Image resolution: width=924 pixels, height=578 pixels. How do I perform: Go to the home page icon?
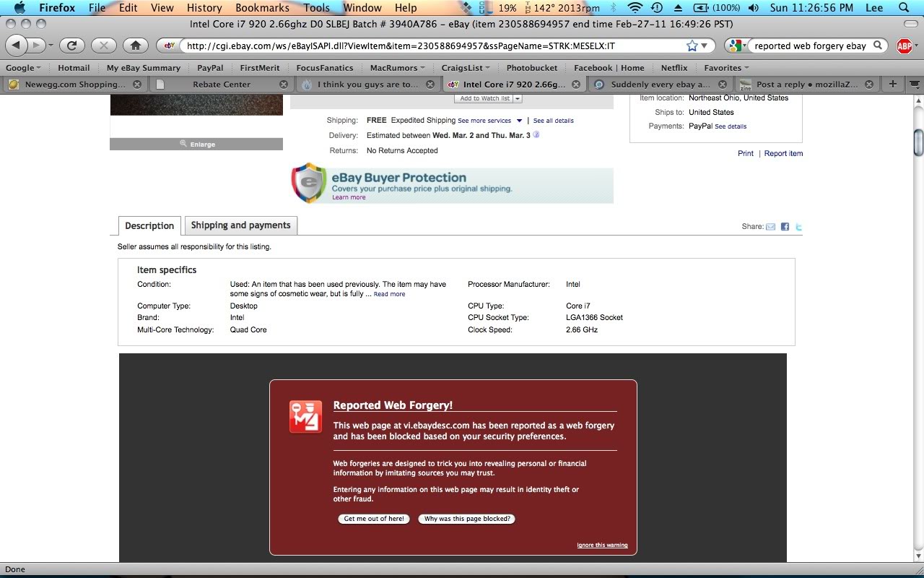click(135, 46)
